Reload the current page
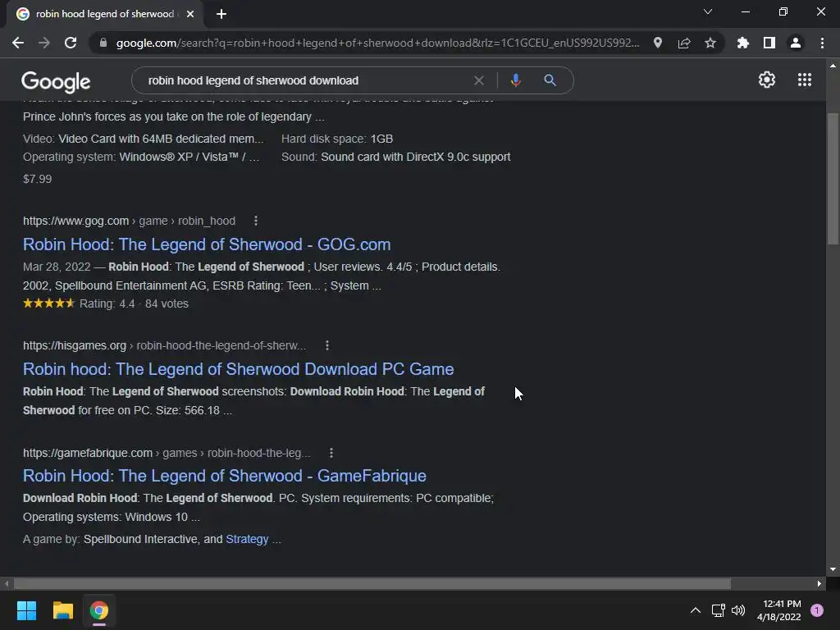The image size is (840, 630). tap(71, 43)
